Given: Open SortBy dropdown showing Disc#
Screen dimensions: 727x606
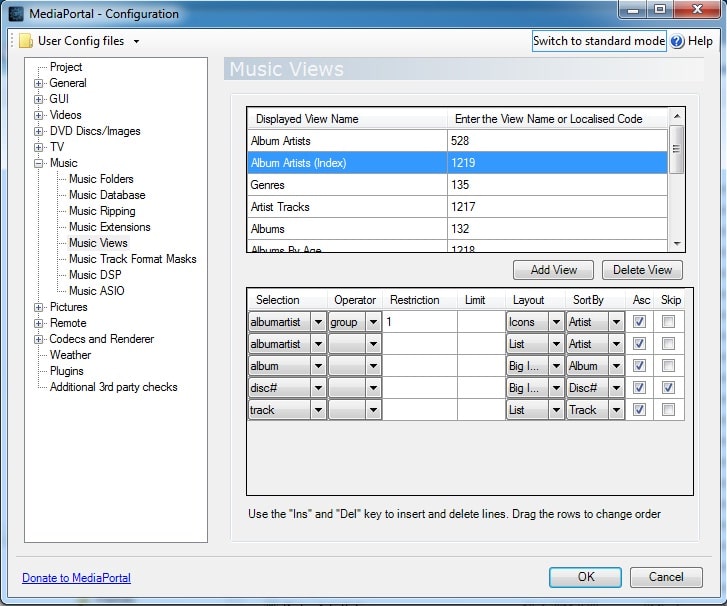Looking at the screenshot, I should (616, 388).
